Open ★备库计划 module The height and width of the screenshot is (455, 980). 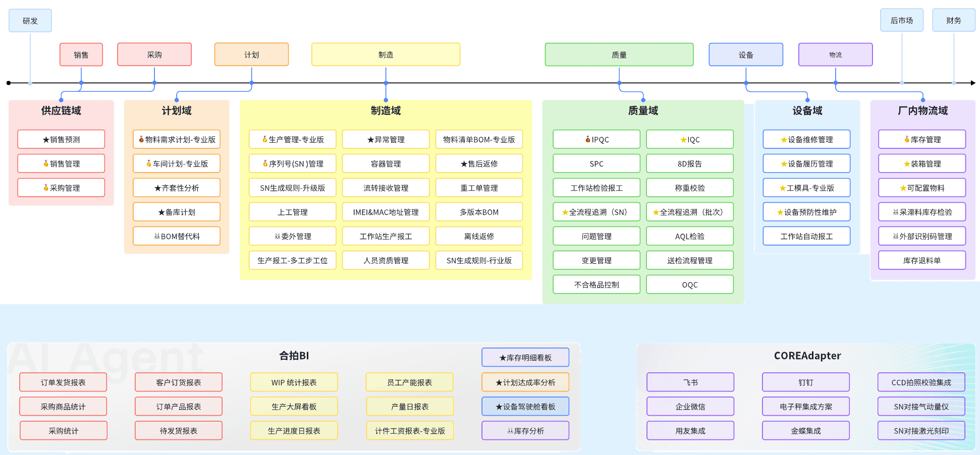coord(177,212)
